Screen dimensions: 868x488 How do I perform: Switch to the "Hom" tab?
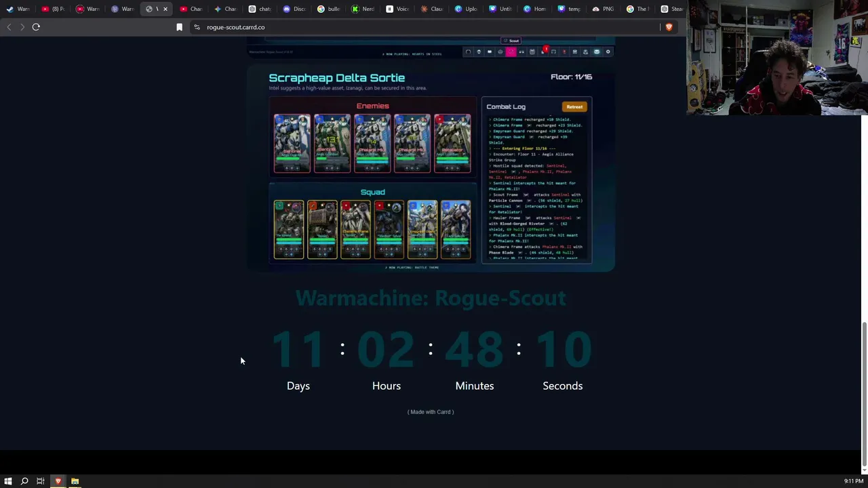[535, 9]
